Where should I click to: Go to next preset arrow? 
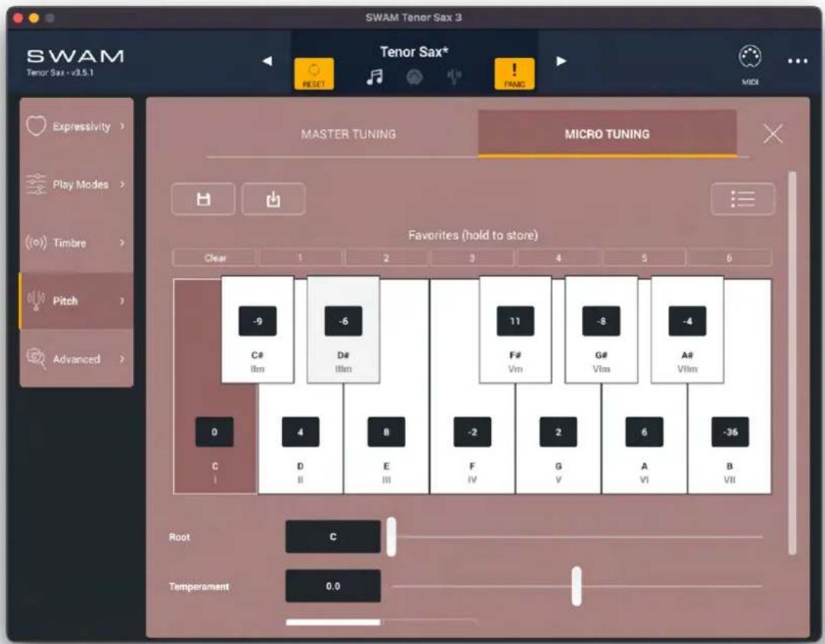click(561, 61)
